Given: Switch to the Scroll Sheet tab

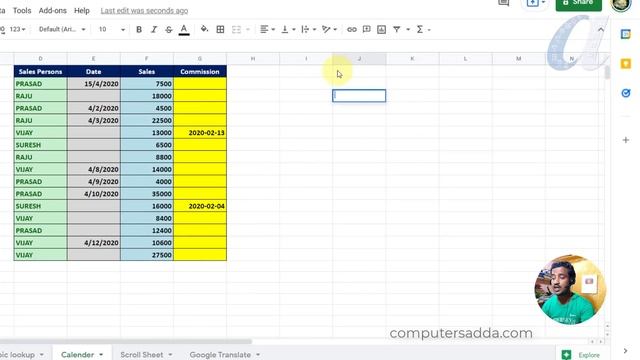Looking at the screenshot, I should [142, 354].
